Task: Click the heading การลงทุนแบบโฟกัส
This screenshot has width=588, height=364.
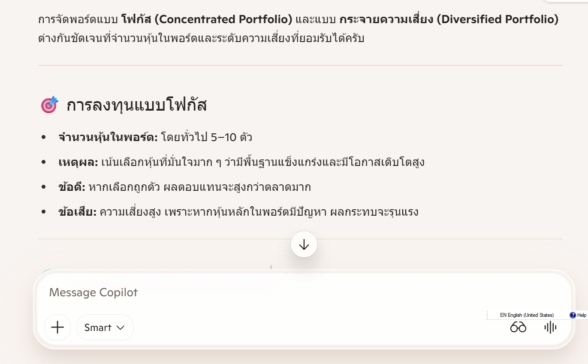Action: click(x=137, y=105)
